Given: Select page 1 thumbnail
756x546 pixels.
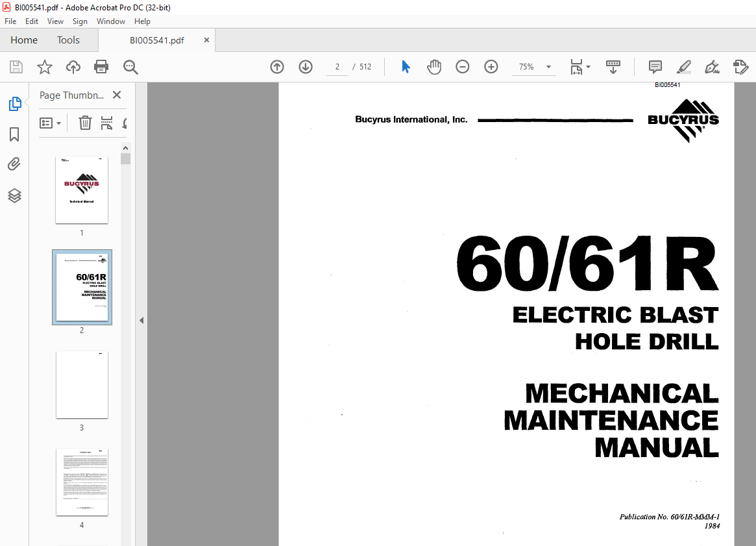Looking at the screenshot, I should (x=82, y=190).
